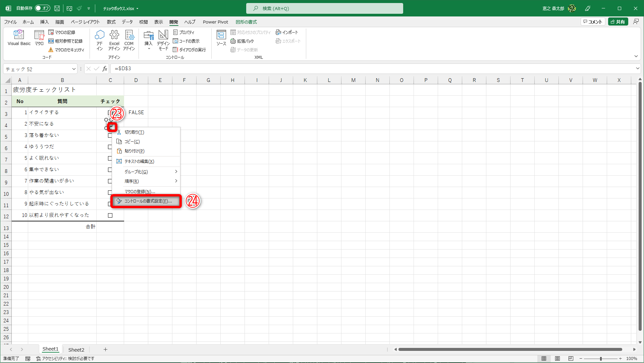
Task: Click the zoom slider handle
Action: pyautogui.click(x=601, y=359)
